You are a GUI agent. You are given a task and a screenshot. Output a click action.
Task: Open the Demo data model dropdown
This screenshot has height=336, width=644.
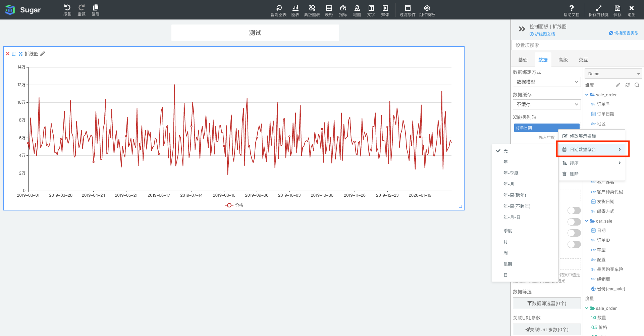pos(613,74)
